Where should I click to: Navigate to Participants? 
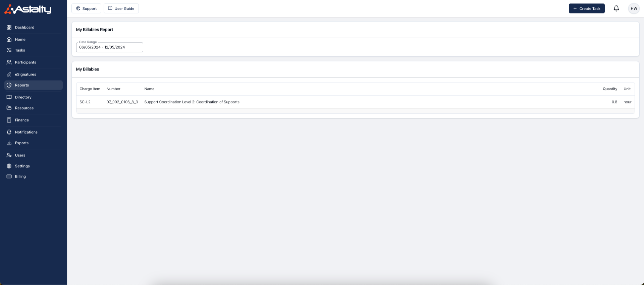(25, 62)
